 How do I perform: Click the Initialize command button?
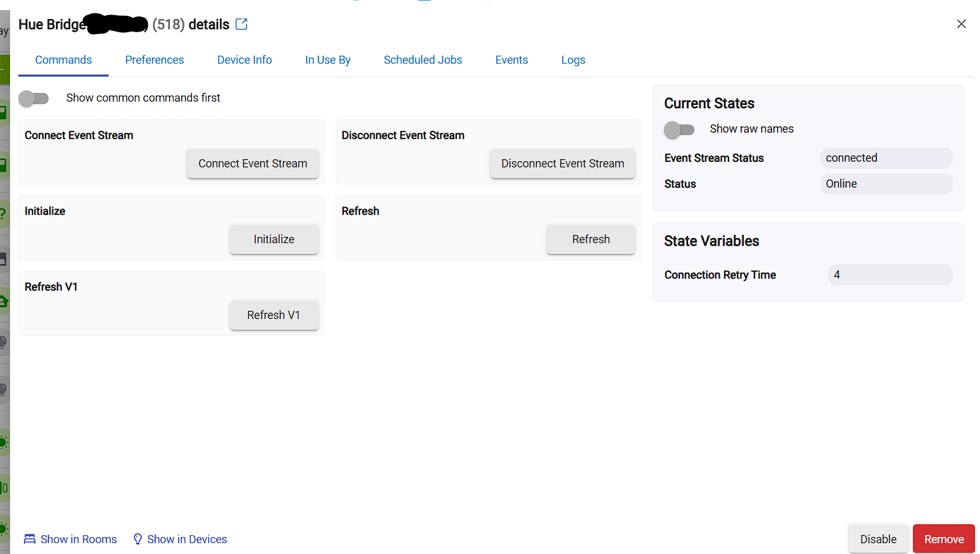[x=274, y=239]
